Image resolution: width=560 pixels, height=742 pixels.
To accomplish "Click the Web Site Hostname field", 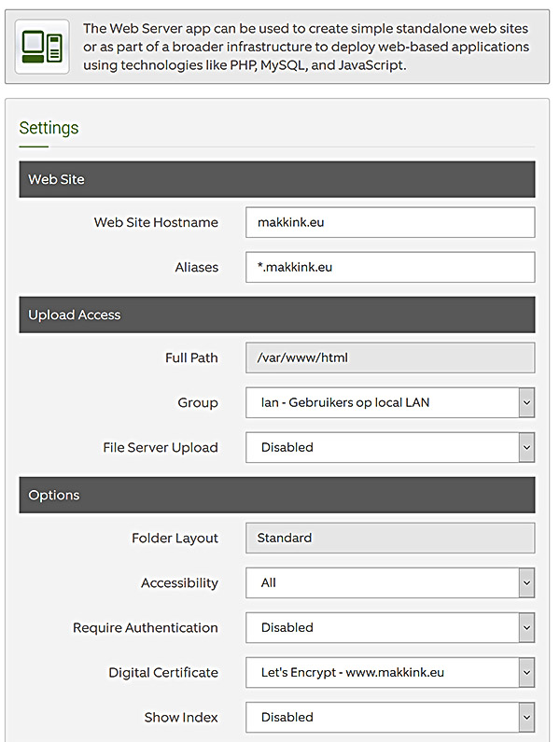I will 390,222.
